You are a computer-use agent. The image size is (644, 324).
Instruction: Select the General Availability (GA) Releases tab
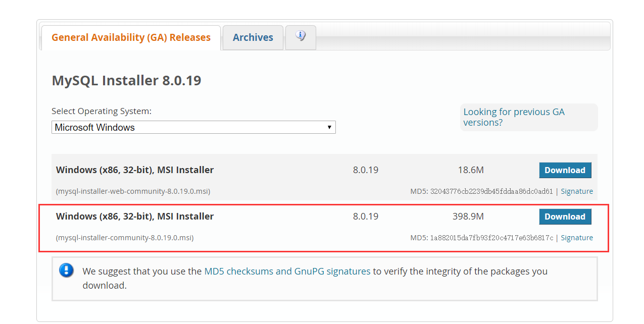131,37
